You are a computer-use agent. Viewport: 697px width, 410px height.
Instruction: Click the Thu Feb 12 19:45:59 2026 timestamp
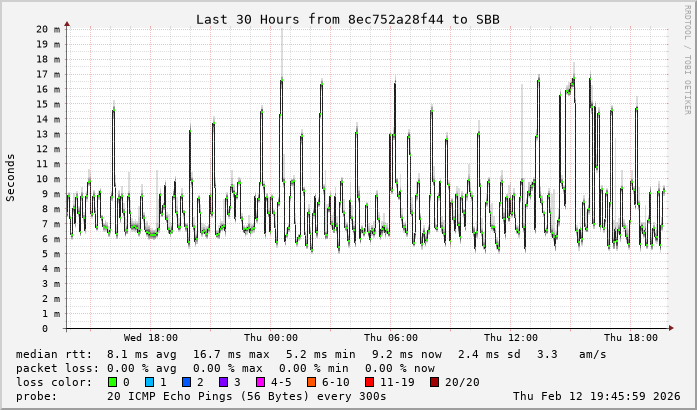(x=598, y=396)
